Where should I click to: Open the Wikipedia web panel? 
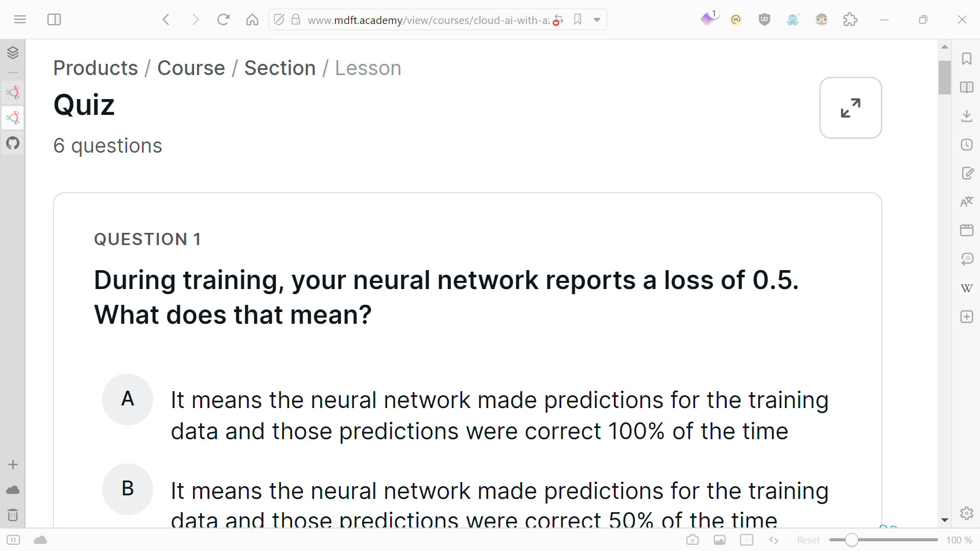(966, 288)
